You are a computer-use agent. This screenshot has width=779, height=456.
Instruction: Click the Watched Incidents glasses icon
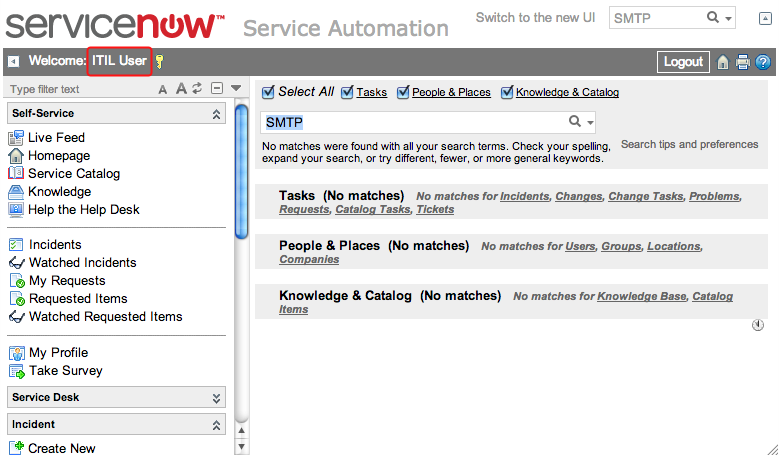pyautogui.click(x=16, y=263)
